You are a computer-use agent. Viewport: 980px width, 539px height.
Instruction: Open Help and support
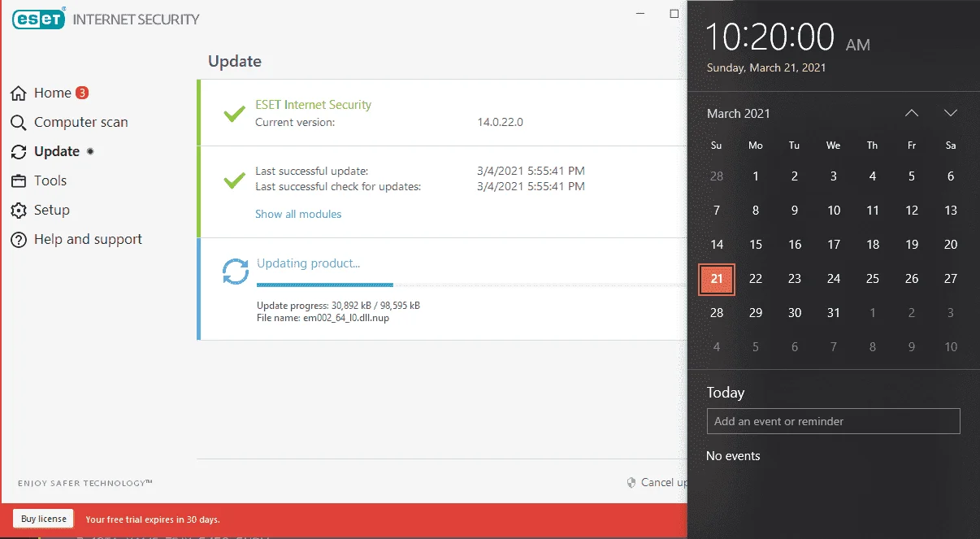(88, 240)
